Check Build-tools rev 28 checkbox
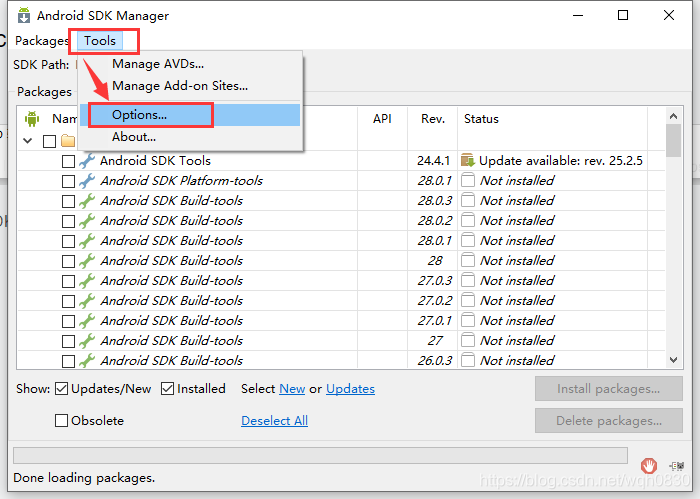This screenshot has width=700, height=499. click(68, 261)
